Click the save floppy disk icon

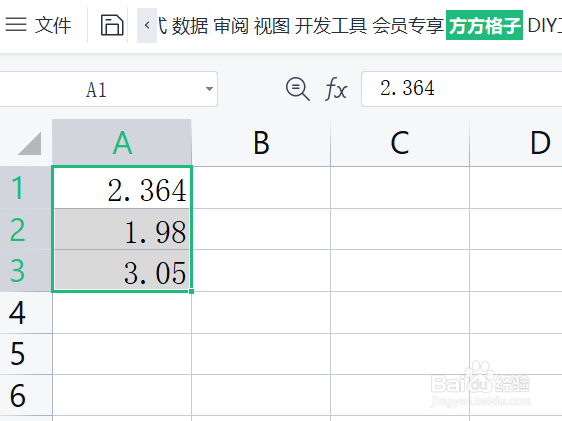(x=112, y=25)
